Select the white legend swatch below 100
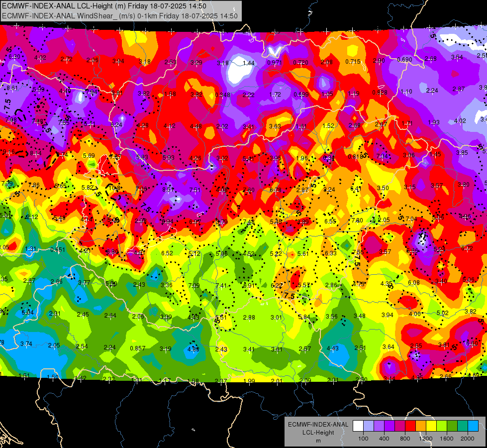This screenshot has height=448, width=487. pyautogui.click(x=358, y=426)
